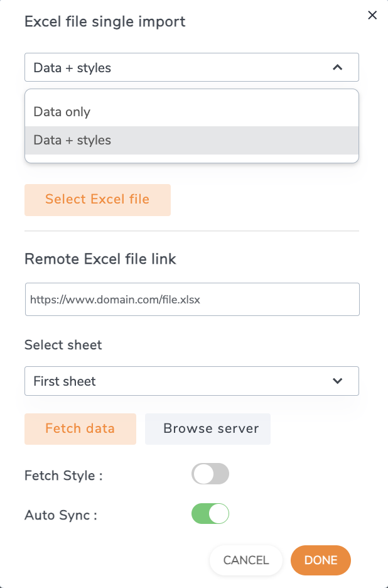
Task: Close the Excel import dialog
Action: (x=372, y=15)
